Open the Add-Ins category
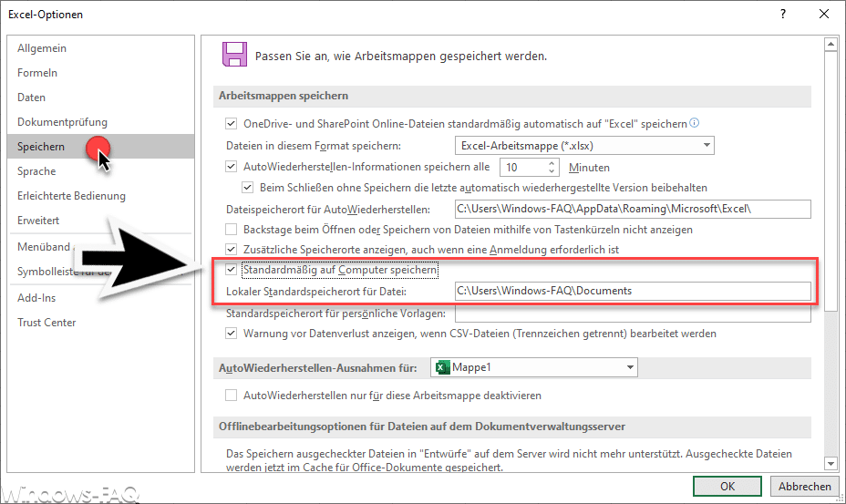846x504 pixels. [x=101, y=298]
